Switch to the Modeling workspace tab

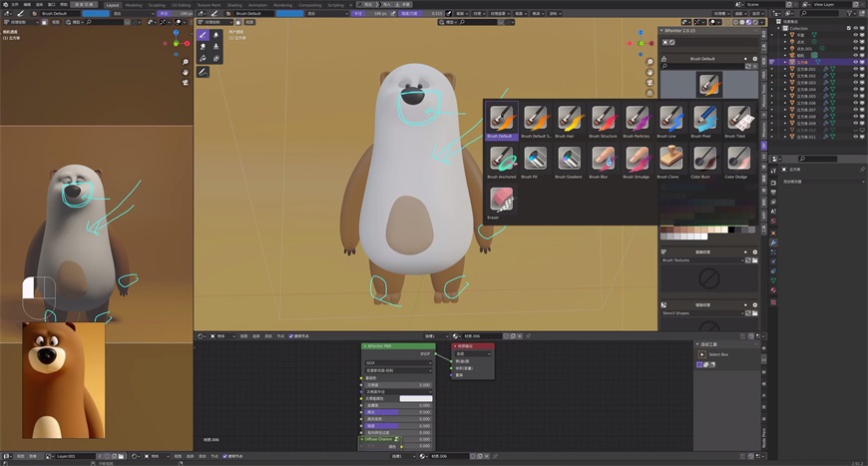tap(134, 5)
